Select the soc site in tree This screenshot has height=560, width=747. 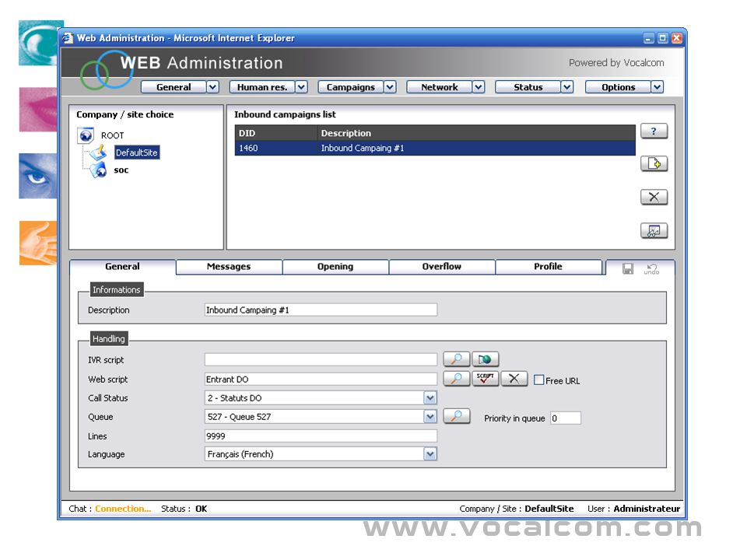121,170
